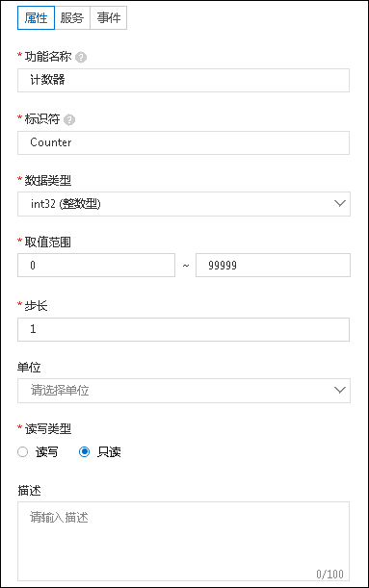This screenshot has width=369, height=588.
Task: Click the 标识符 field containing Counter
Action: [184, 142]
